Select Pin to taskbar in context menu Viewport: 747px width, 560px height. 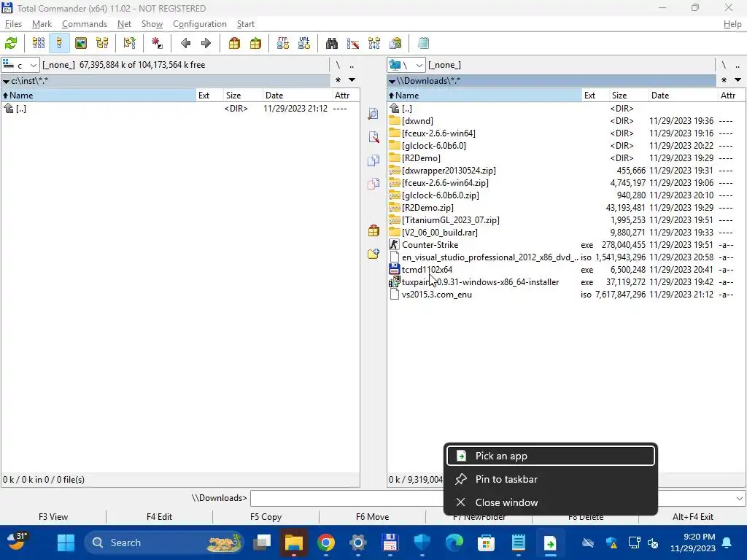click(551, 479)
